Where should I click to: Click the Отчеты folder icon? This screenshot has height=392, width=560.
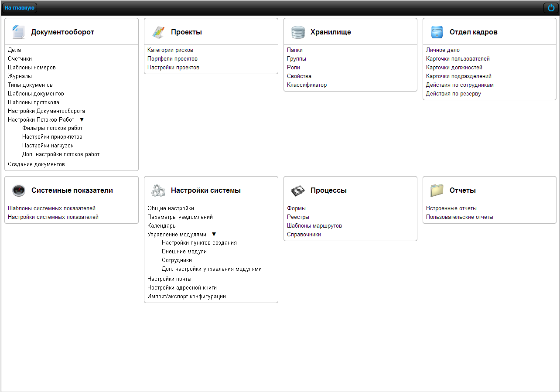click(437, 190)
